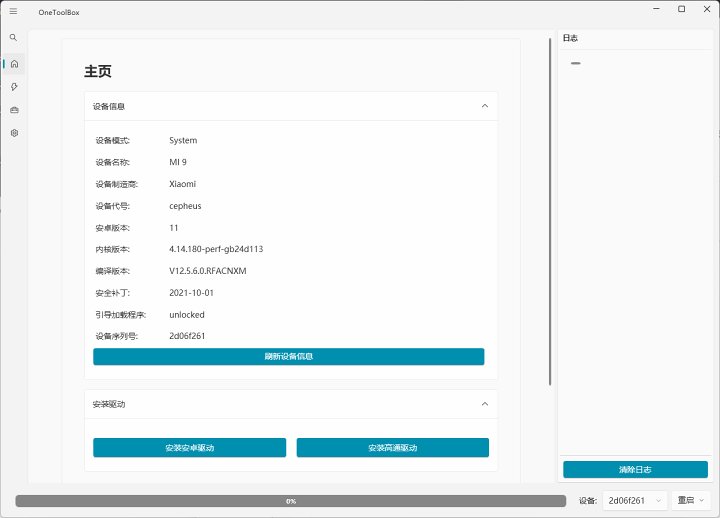Screen dimensions: 720x518
Task: Open the lightning bolt flash page
Action: coord(14,87)
